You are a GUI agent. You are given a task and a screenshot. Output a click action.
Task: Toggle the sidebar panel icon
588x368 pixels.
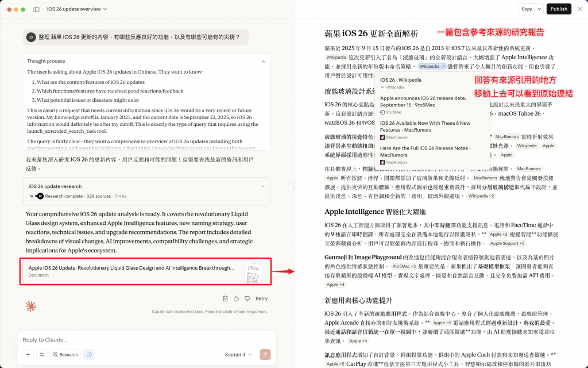tap(36, 9)
